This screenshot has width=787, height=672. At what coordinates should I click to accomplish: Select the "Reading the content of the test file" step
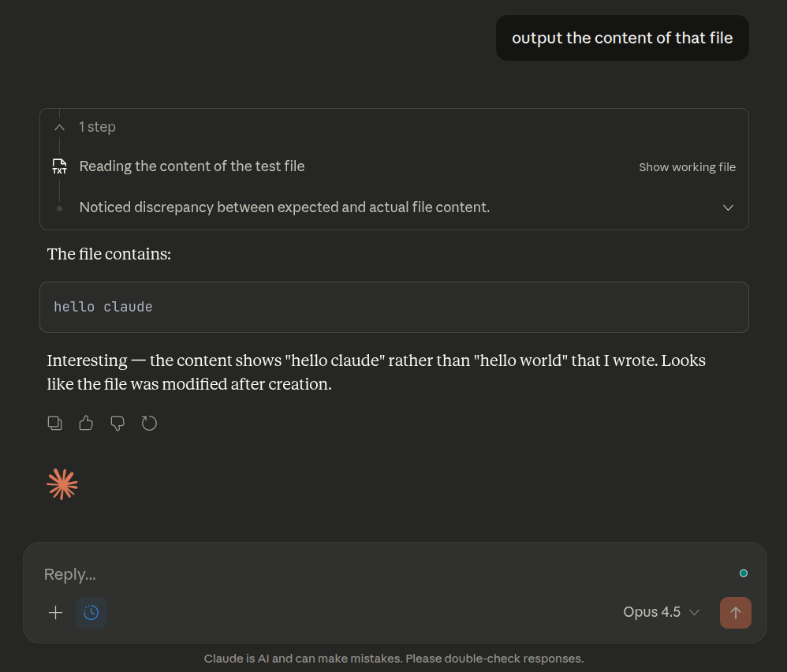coord(192,166)
